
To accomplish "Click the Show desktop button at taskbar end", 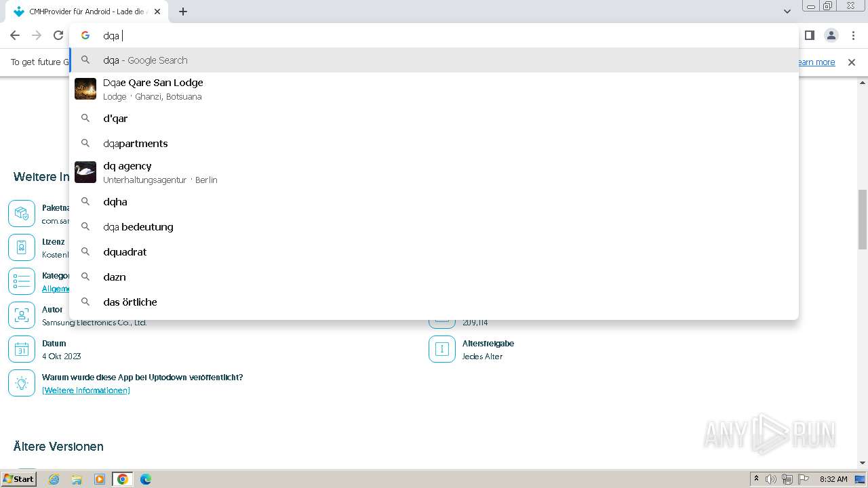I will [x=861, y=479].
